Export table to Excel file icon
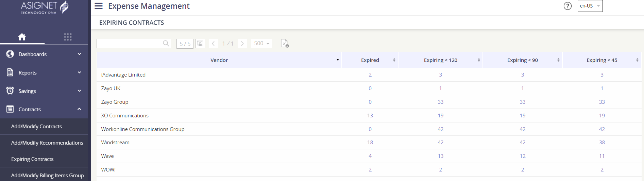The width and height of the screenshot is (644, 181). click(x=285, y=44)
